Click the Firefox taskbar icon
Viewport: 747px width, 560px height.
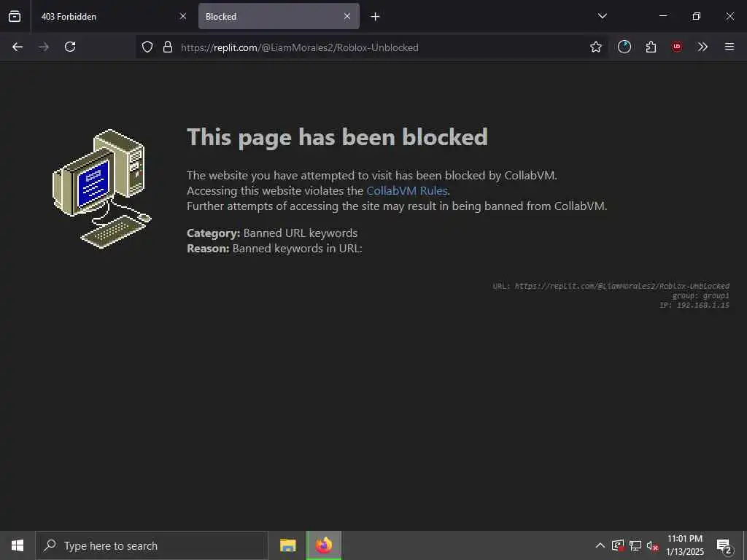pos(323,545)
